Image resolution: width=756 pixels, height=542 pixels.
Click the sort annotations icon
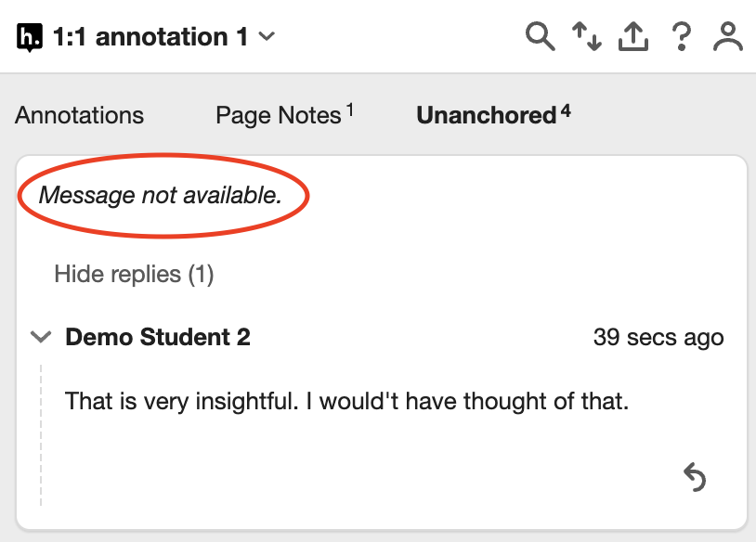point(587,36)
